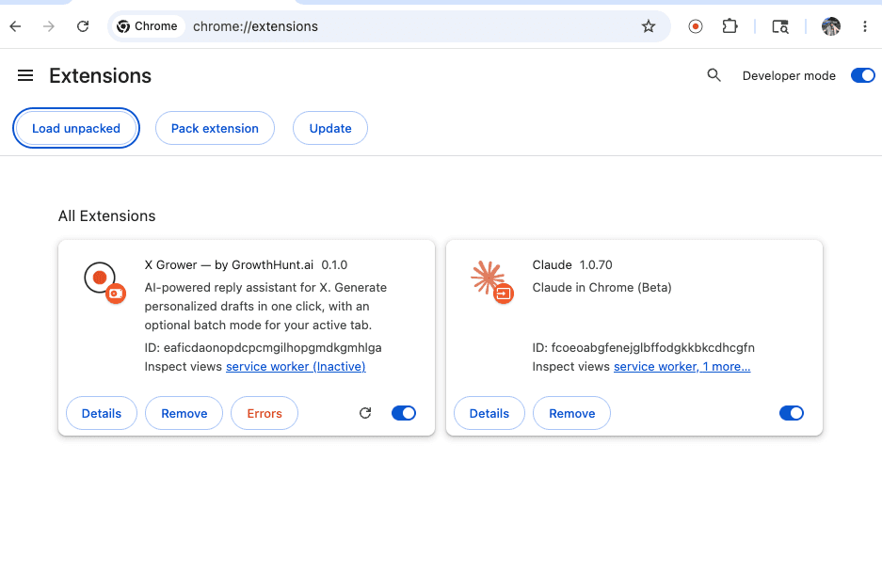Remove the X Grower extension
The height and width of the screenshot is (588, 882).
pyautogui.click(x=184, y=413)
